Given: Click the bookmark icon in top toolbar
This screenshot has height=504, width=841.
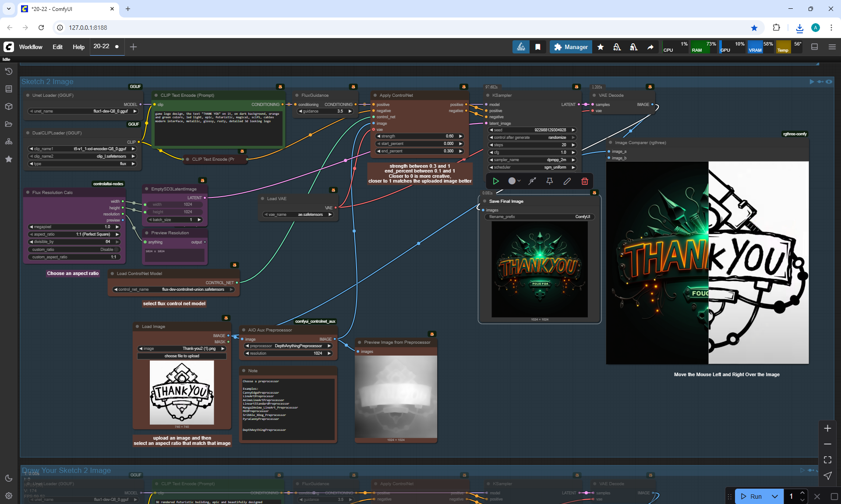Looking at the screenshot, I should pyautogui.click(x=538, y=47).
